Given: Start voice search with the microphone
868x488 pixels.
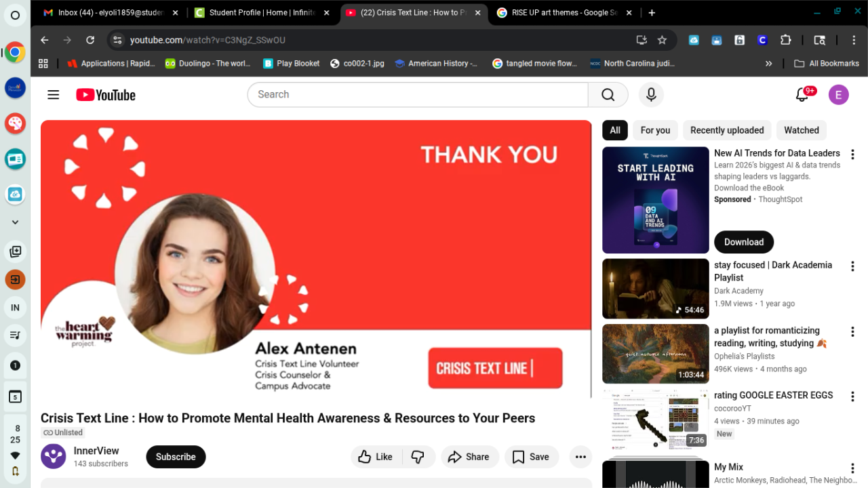Looking at the screenshot, I should pos(651,95).
